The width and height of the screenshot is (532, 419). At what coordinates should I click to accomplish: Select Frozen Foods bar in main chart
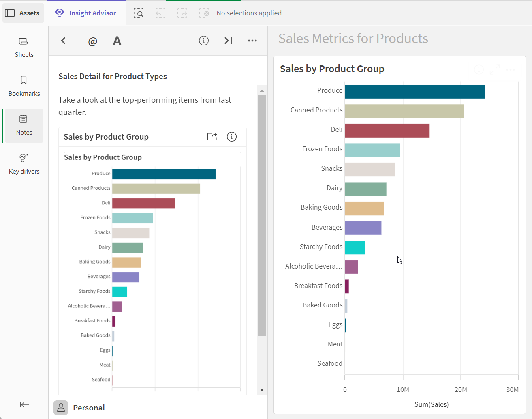click(x=372, y=150)
